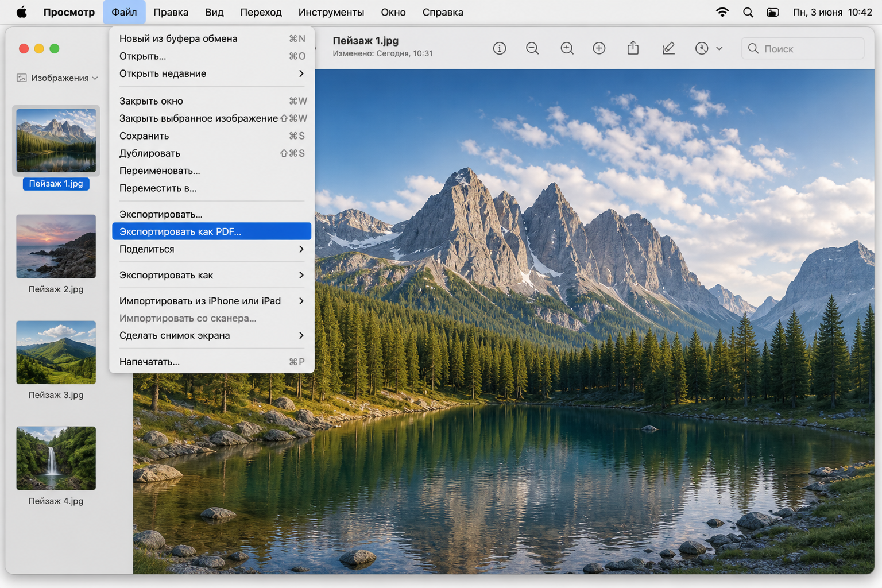Open Control Center from menu bar

(x=773, y=12)
